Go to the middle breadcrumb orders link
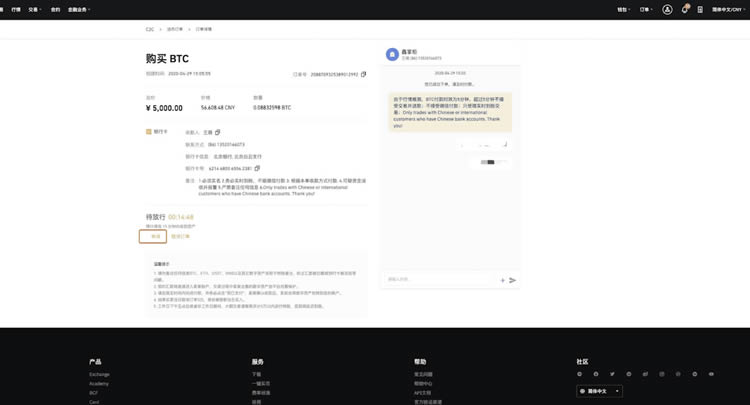The width and height of the screenshot is (750, 405). click(x=175, y=29)
